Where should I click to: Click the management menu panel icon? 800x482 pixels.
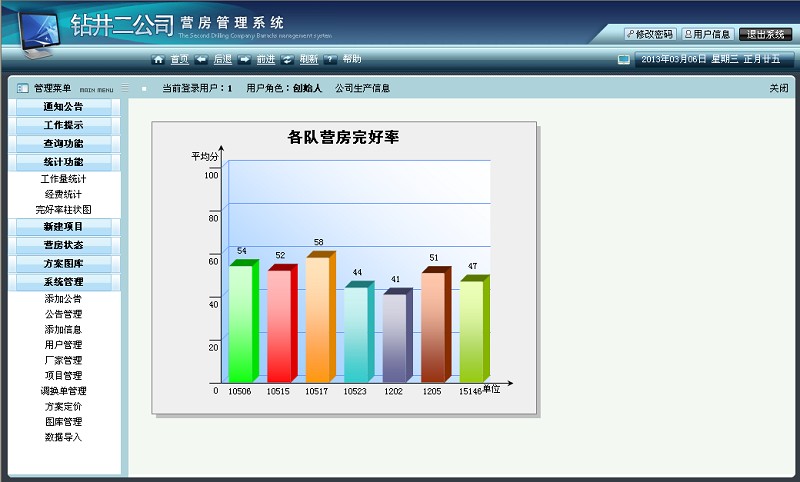pyautogui.click(x=23, y=88)
